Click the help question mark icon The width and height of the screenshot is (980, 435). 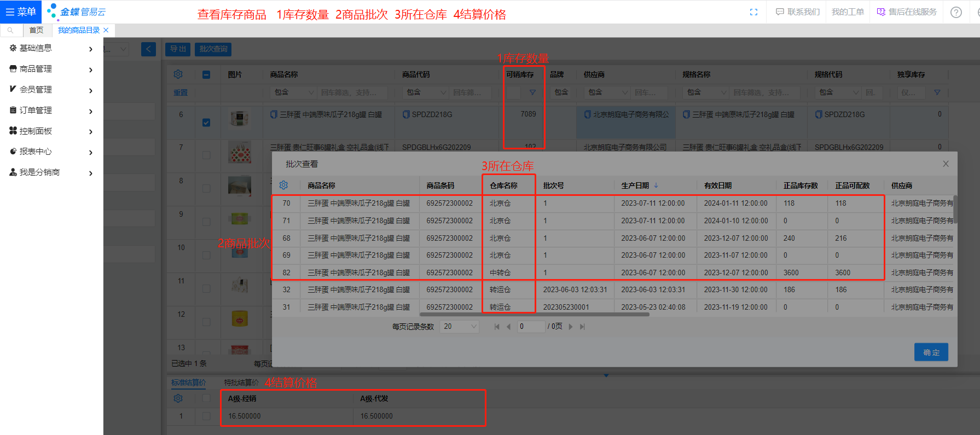[956, 12]
